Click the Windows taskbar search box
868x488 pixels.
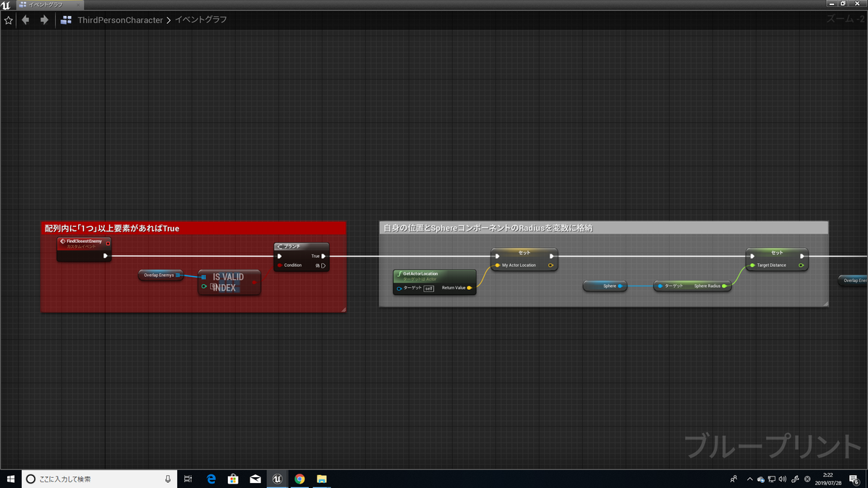[99, 479]
